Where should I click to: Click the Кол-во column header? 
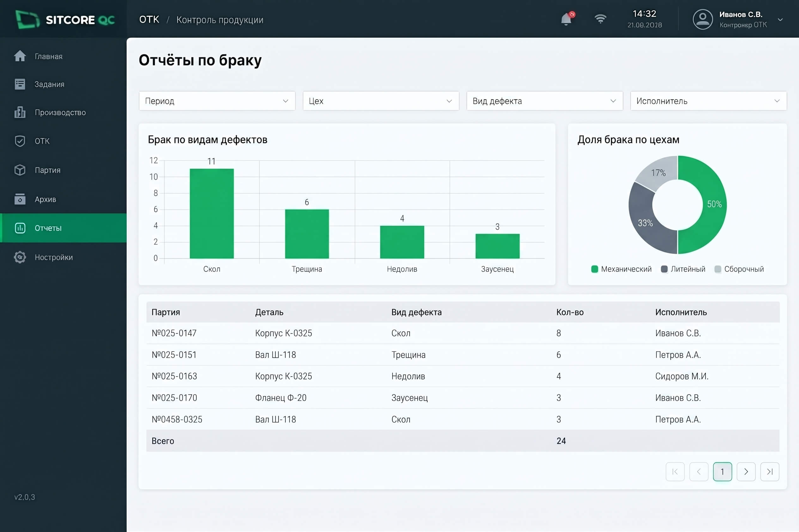(570, 312)
